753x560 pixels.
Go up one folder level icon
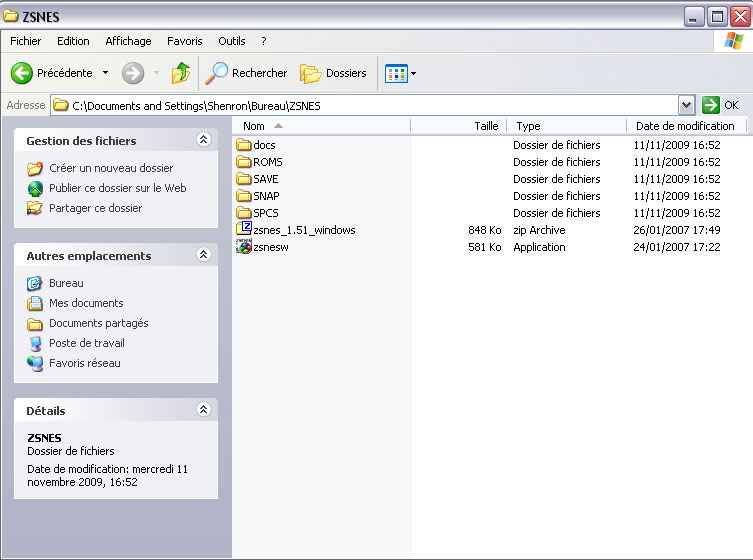tap(181, 73)
